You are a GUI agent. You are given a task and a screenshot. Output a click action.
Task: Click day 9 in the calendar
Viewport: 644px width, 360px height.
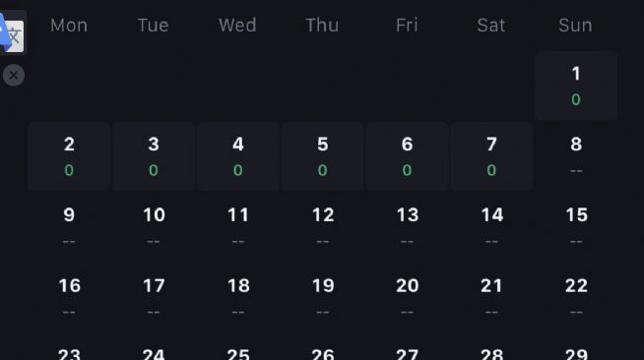tap(69, 227)
